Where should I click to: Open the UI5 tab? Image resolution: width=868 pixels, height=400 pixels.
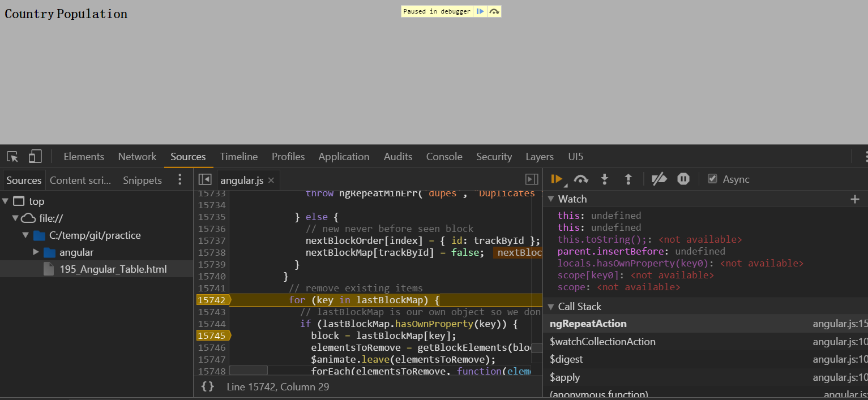point(576,157)
